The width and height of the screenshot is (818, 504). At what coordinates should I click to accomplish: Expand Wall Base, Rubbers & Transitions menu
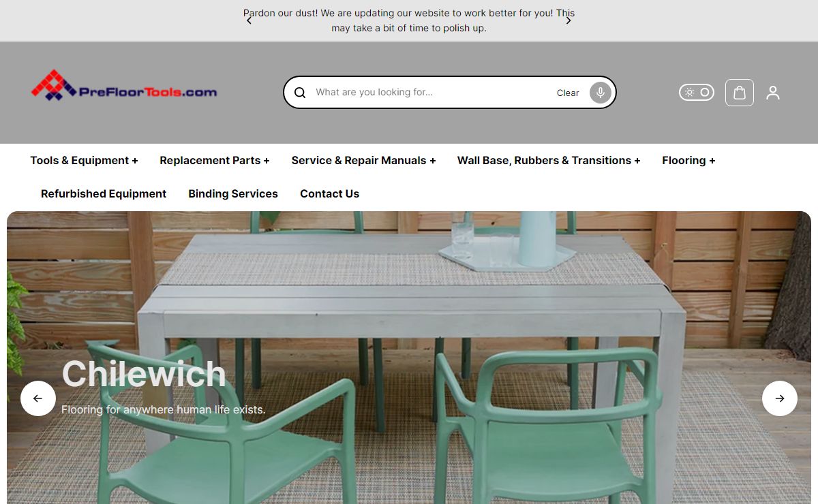(x=549, y=161)
